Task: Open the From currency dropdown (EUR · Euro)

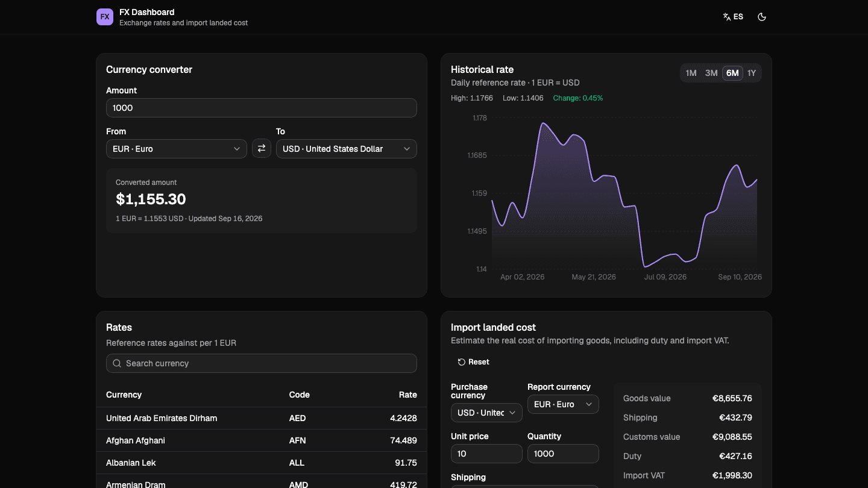Action: tap(177, 149)
